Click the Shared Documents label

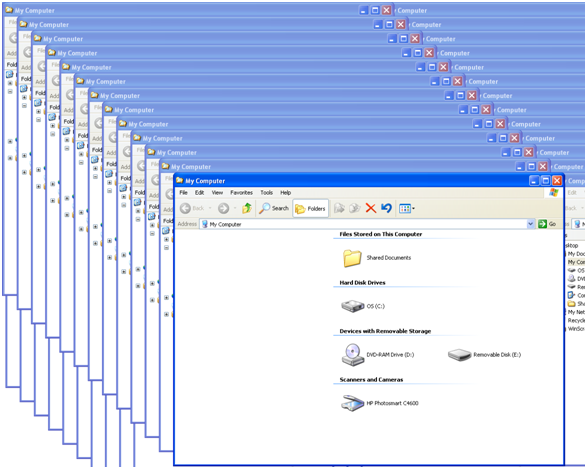pos(389,258)
